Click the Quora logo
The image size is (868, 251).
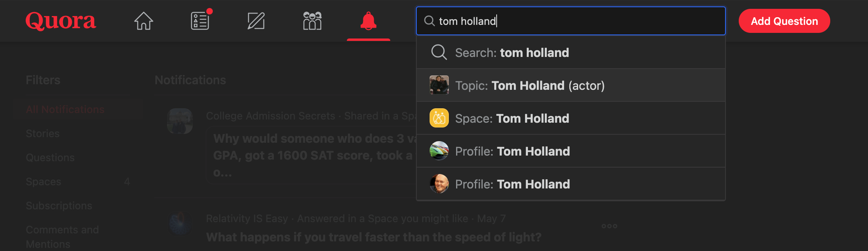pos(60,21)
